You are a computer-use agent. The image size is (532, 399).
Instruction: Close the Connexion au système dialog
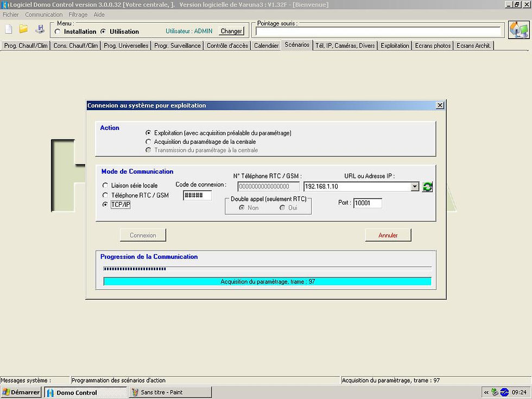(440, 105)
